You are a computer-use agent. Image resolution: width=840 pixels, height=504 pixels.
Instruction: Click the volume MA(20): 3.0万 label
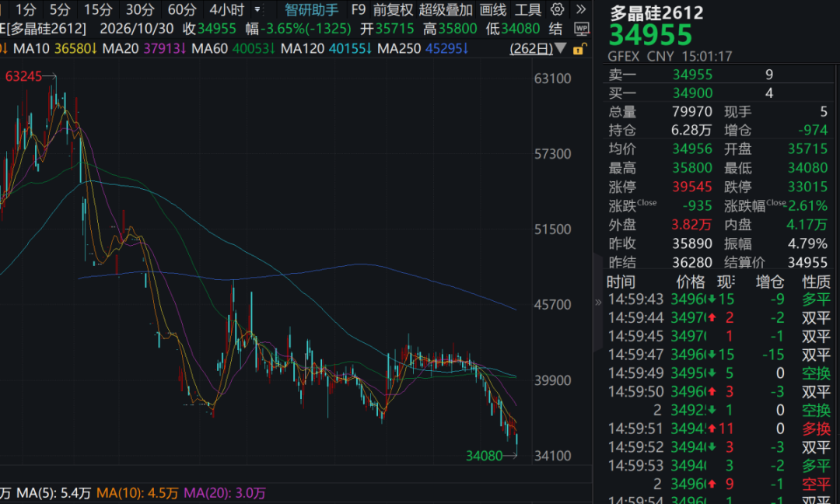[225, 493]
